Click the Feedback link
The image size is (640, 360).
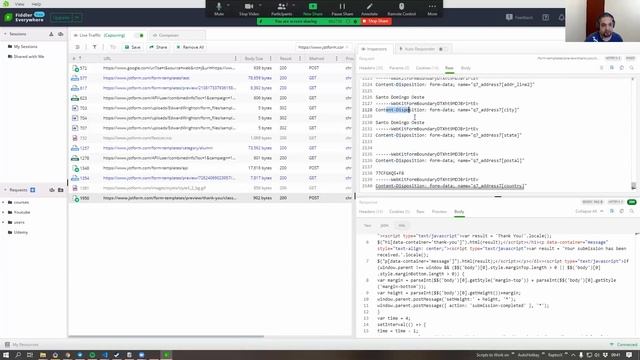pyautogui.click(x=519, y=18)
